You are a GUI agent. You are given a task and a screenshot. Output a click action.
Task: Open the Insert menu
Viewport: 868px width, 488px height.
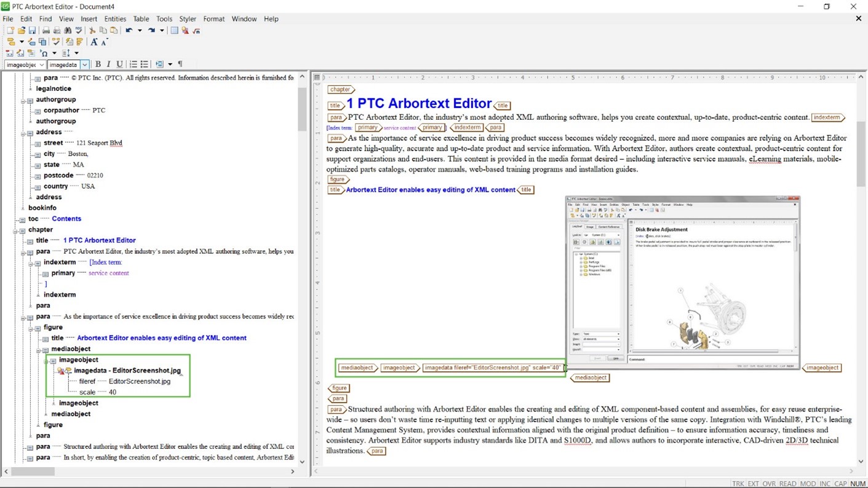click(x=89, y=19)
